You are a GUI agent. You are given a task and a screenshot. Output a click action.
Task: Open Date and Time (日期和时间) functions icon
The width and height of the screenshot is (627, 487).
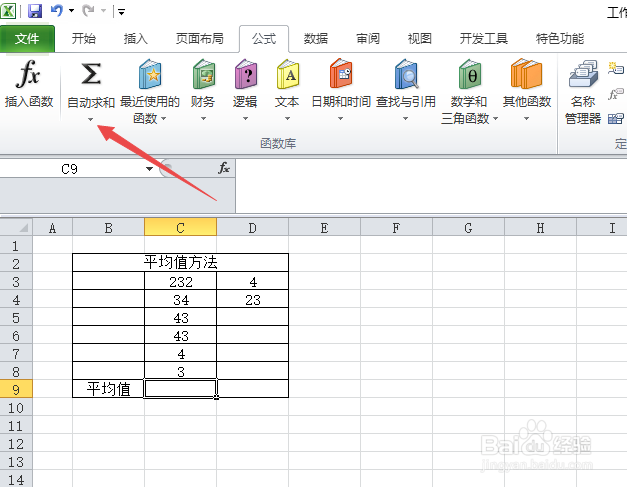click(341, 74)
